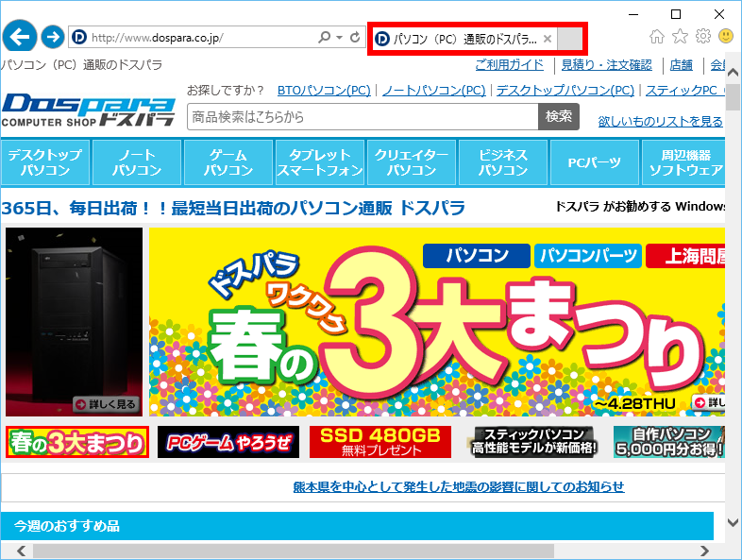The image size is (742, 560).
Task: Minimize the browser window
Action: 633,15
